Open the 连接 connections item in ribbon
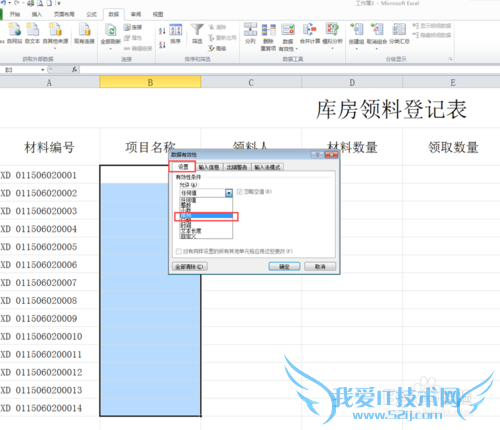This screenshot has height=430, width=500. [x=133, y=27]
